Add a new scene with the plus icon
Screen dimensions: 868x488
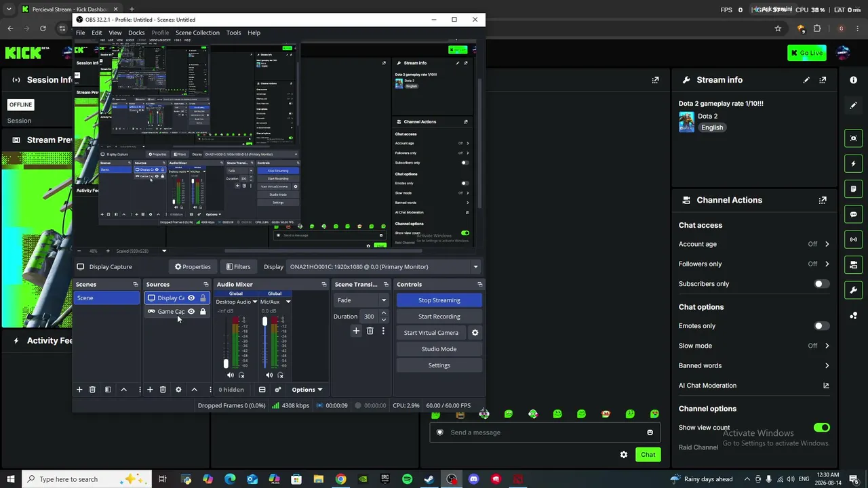click(x=79, y=390)
